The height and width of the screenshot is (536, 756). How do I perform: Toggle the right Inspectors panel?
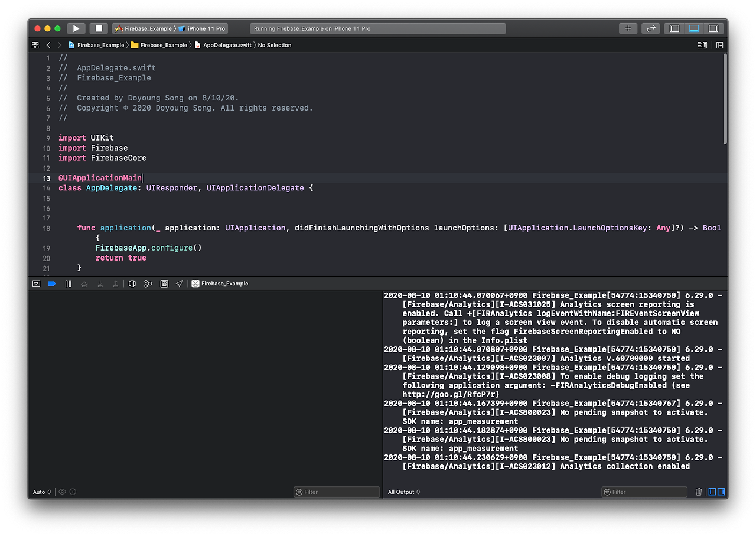[x=713, y=28]
